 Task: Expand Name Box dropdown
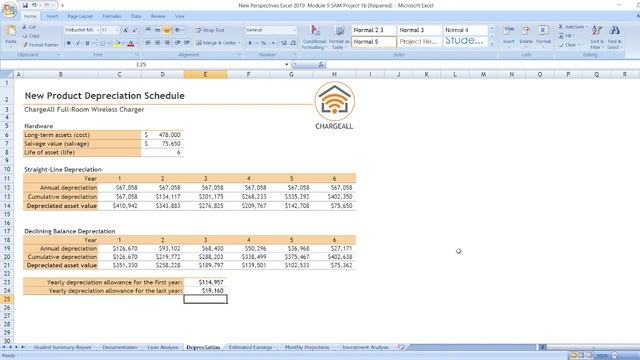tap(287, 64)
